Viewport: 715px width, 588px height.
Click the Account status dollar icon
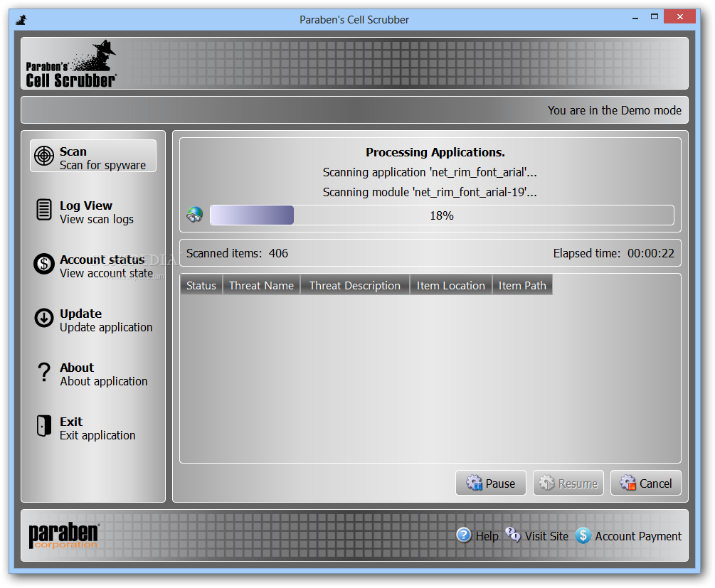[44, 264]
